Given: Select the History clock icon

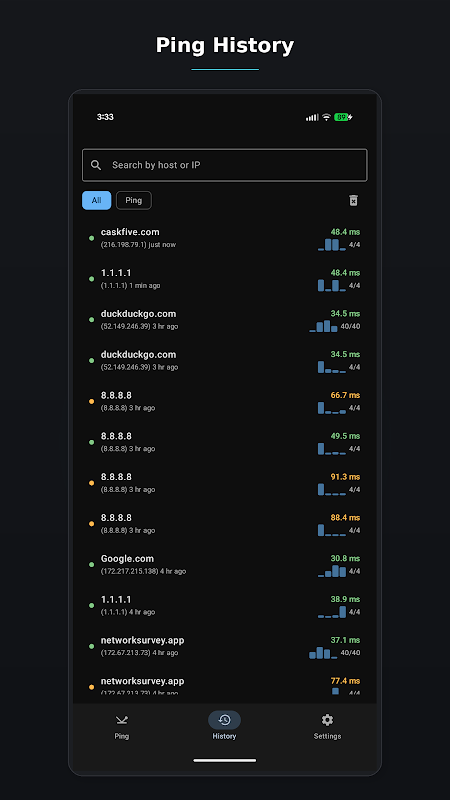Looking at the screenshot, I should pos(224,720).
